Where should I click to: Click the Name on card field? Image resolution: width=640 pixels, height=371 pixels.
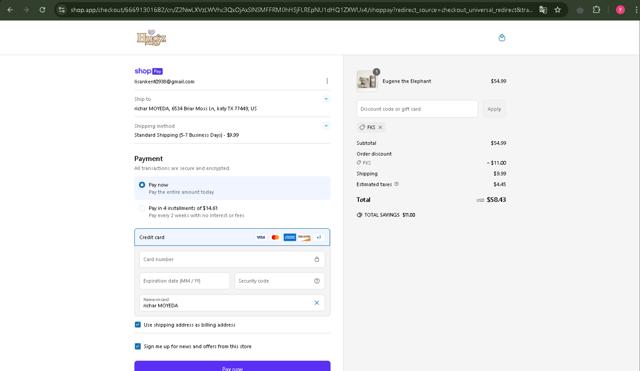[232, 303]
